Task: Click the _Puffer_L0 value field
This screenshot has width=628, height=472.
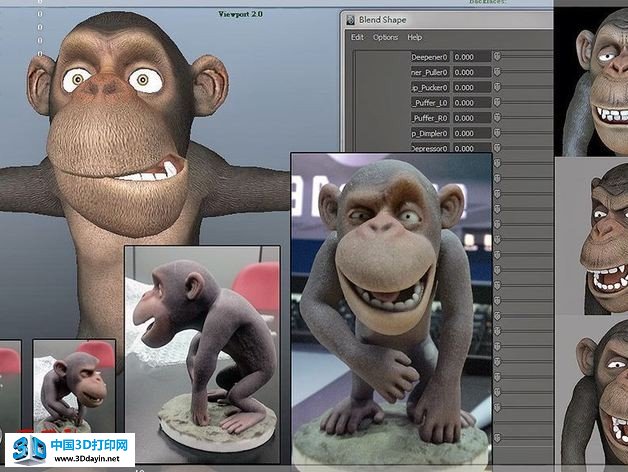Action: tap(472, 103)
